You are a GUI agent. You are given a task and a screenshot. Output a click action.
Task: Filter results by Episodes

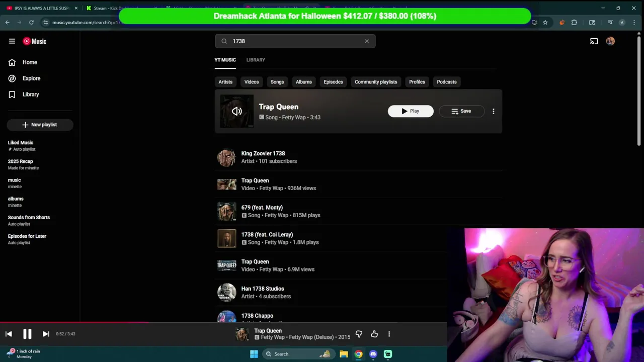pos(333,82)
